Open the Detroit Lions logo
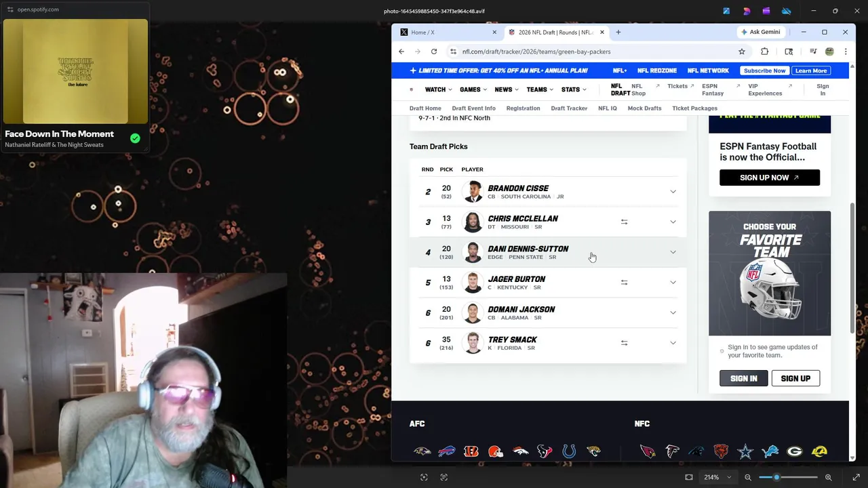Viewport: 868px width, 488px height. pos(770,451)
